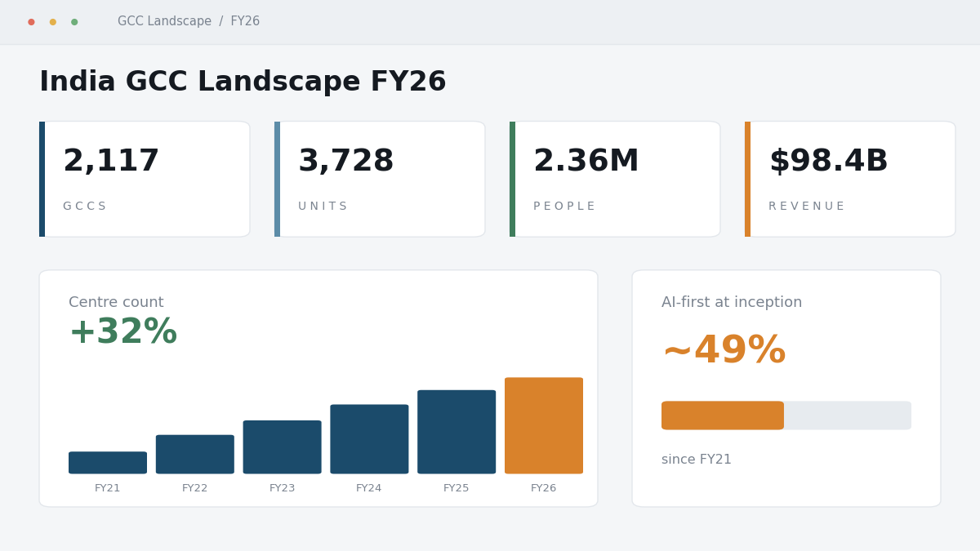The height and width of the screenshot is (551, 980).
Task: Click the FY26 axis label
Action: click(544, 488)
